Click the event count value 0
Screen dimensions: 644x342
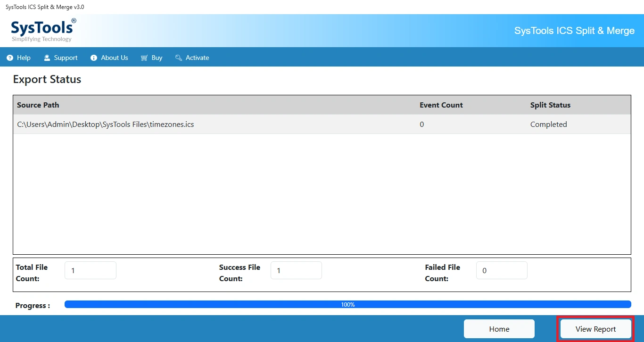coord(421,124)
